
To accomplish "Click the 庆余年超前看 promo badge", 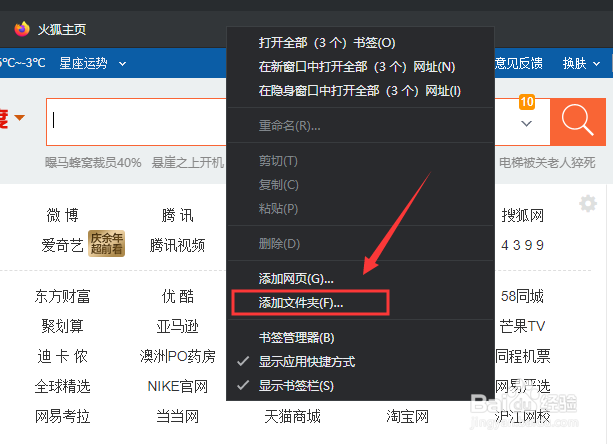I will 106,243.
